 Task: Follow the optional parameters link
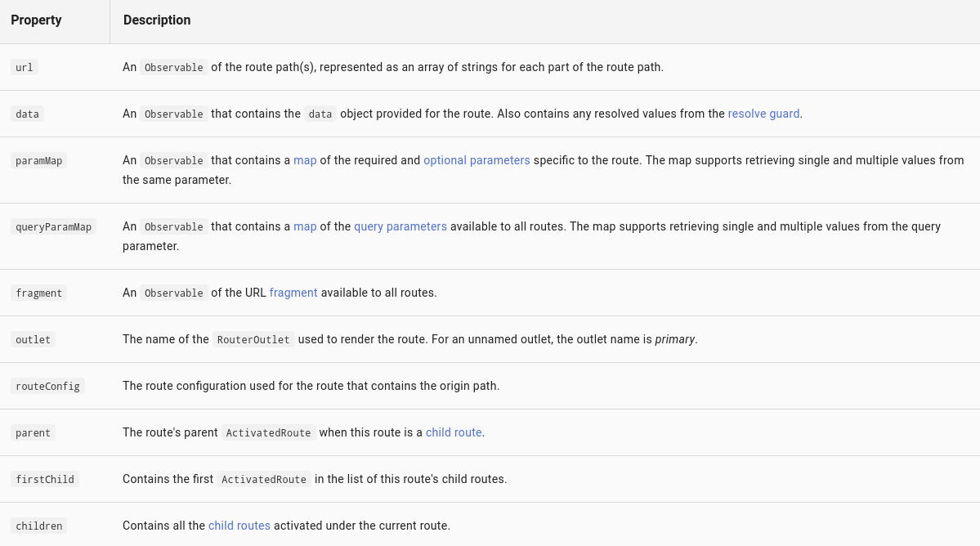pos(477,160)
